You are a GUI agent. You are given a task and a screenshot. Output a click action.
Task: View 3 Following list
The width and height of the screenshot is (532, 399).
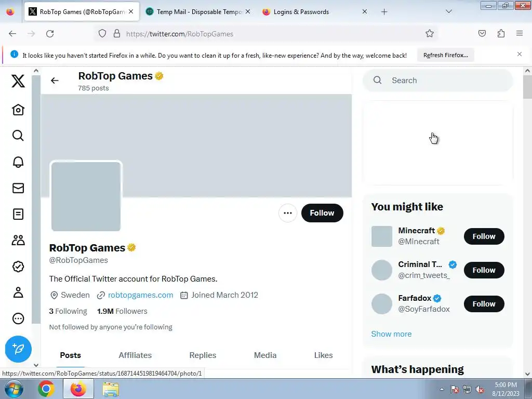(68, 311)
